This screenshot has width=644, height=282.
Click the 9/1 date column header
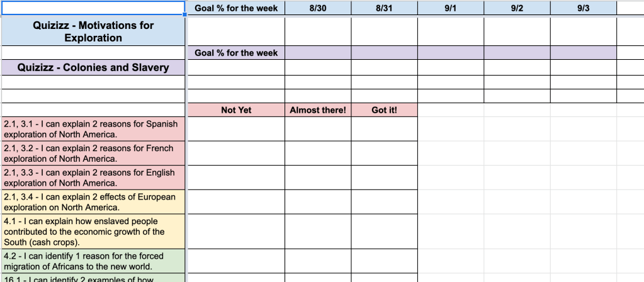coord(450,8)
